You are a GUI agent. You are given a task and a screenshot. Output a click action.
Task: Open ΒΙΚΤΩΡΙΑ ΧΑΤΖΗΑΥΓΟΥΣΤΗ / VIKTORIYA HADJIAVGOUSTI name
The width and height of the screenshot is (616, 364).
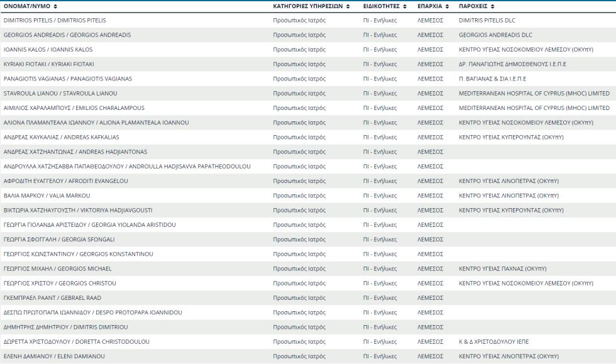pyautogui.click(x=78, y=211)
